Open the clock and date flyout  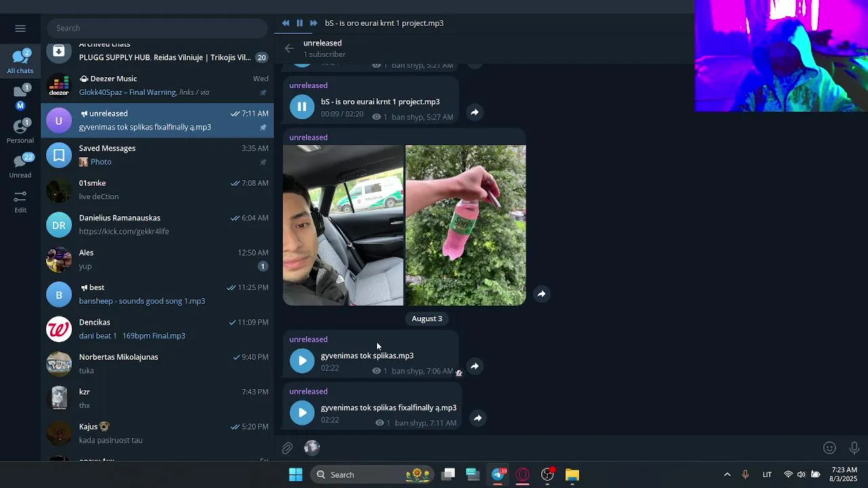[844, 474]
